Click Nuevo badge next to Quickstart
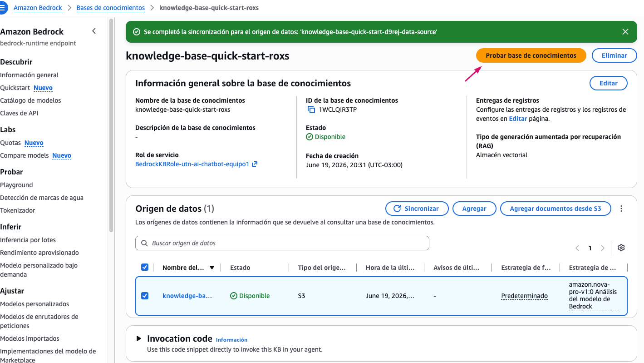 tap(43, 88)
